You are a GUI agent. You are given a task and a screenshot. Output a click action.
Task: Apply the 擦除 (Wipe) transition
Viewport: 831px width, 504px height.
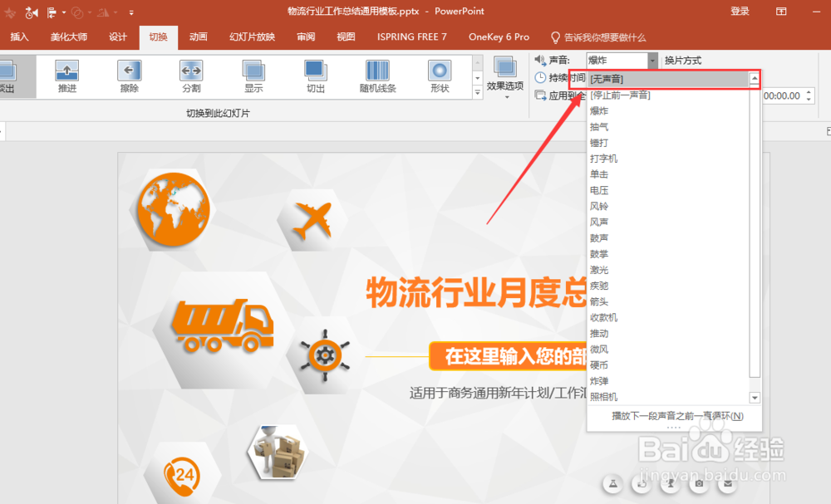(129, 76)
